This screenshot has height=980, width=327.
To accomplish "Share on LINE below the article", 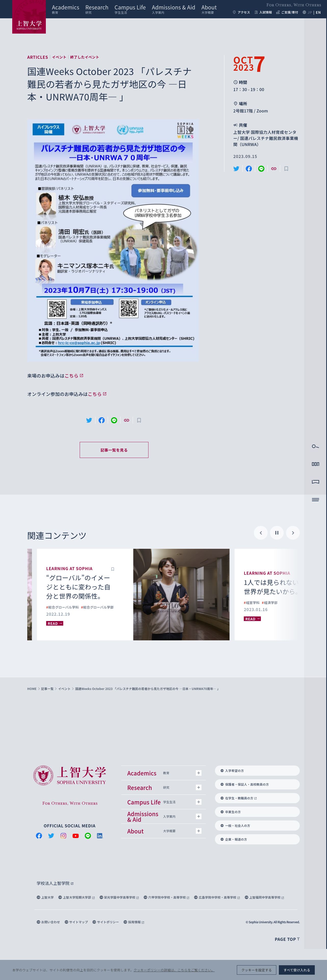I will point(114,420).
